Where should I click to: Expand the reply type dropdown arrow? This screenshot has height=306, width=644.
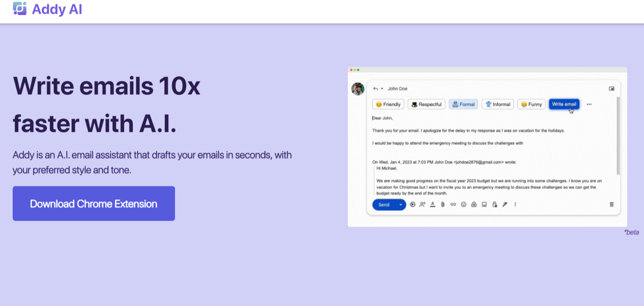point(382,88)
